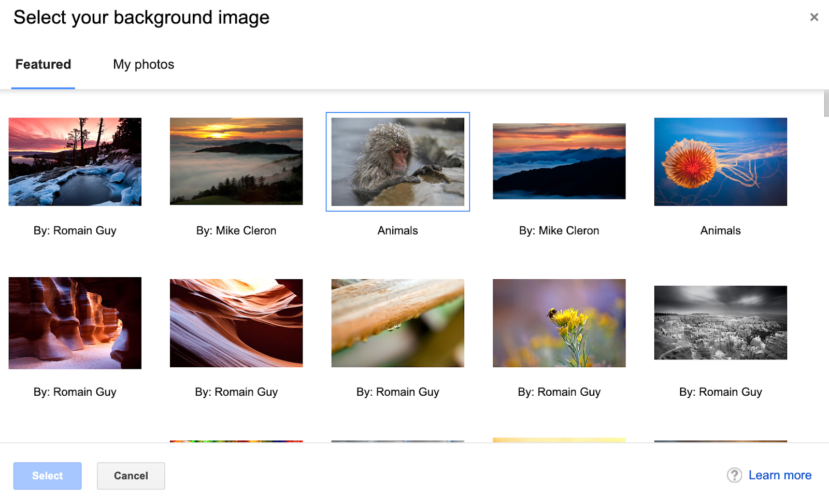Choose the orange jellyfish Animals photo
The image size is (829, 504).
tap(720, 162)
